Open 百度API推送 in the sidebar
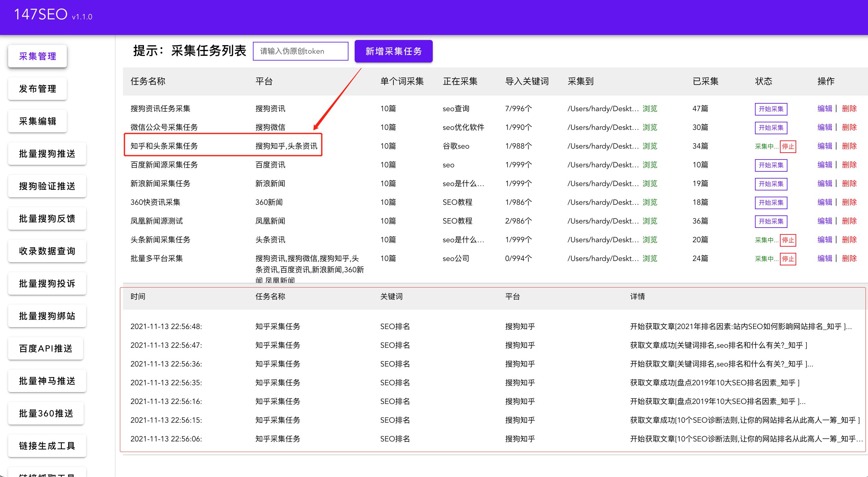 click(46, 348)
